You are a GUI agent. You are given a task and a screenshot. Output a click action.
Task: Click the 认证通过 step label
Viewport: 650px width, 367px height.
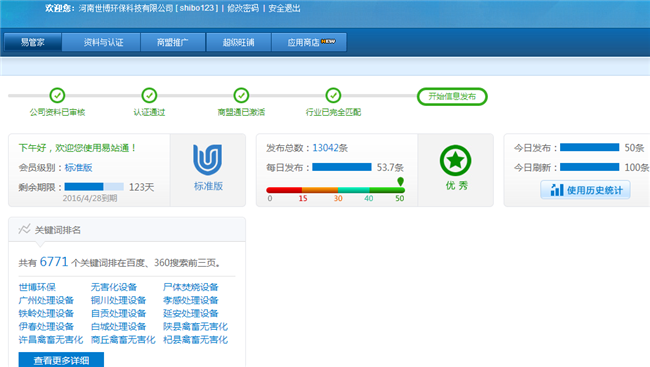tap(149, 112)
